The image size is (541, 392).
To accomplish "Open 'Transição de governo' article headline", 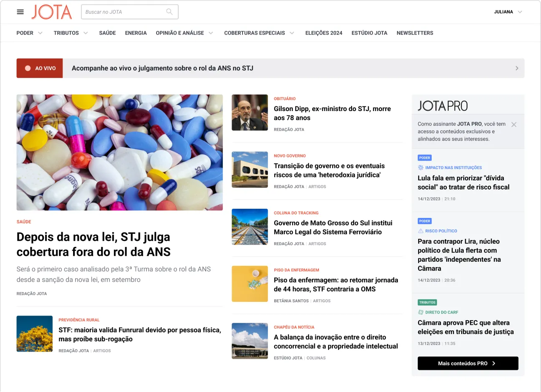I will [329, 170].
